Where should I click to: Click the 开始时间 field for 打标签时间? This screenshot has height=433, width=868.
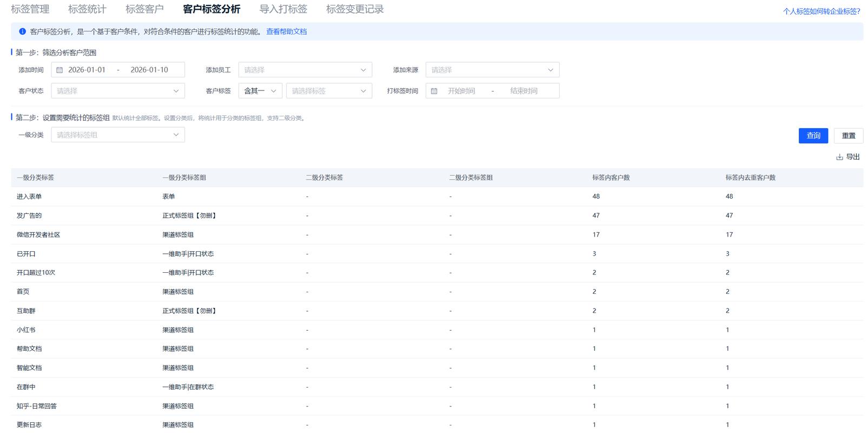click(x=461, y=91)
